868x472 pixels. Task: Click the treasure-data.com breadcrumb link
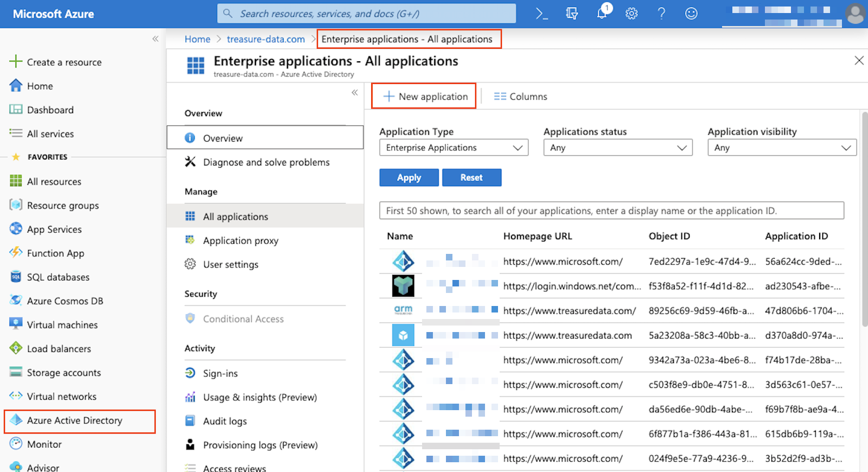(x=265, y=39)
